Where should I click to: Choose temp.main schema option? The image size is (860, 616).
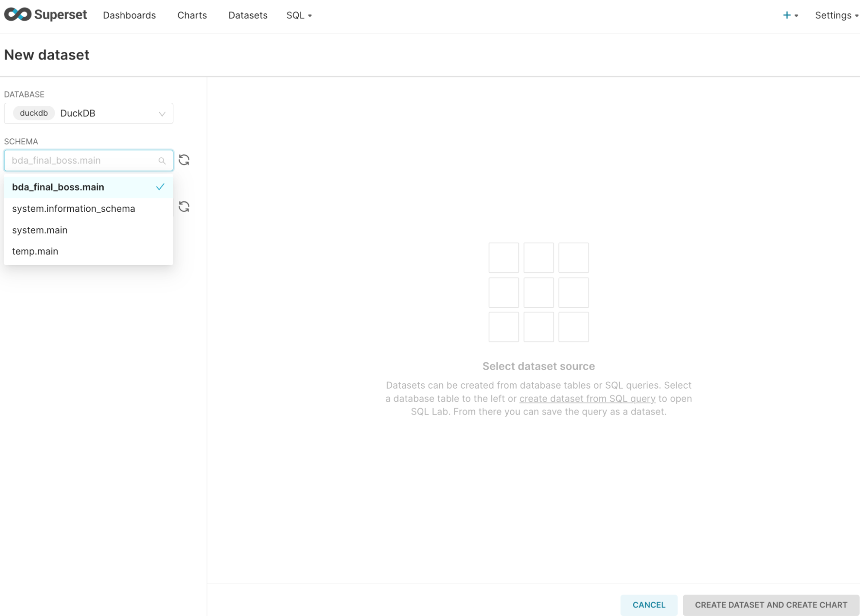point(89,251)
